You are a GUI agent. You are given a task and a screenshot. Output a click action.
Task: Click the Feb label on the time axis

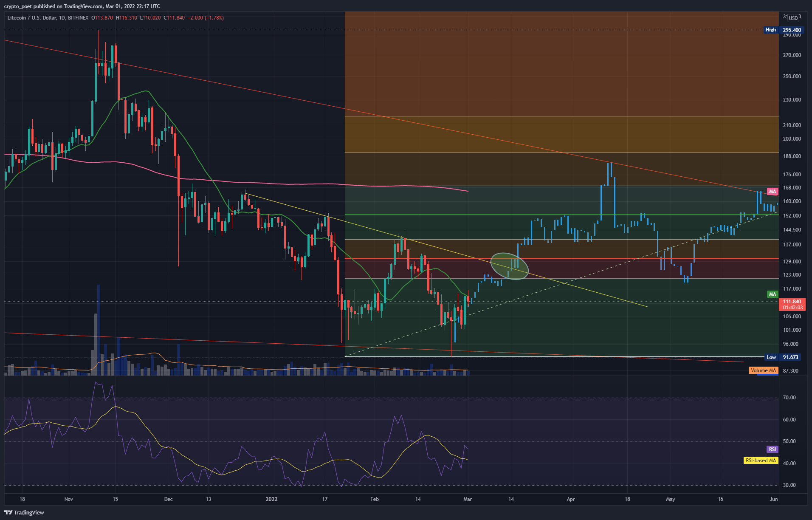pos(374,499)
